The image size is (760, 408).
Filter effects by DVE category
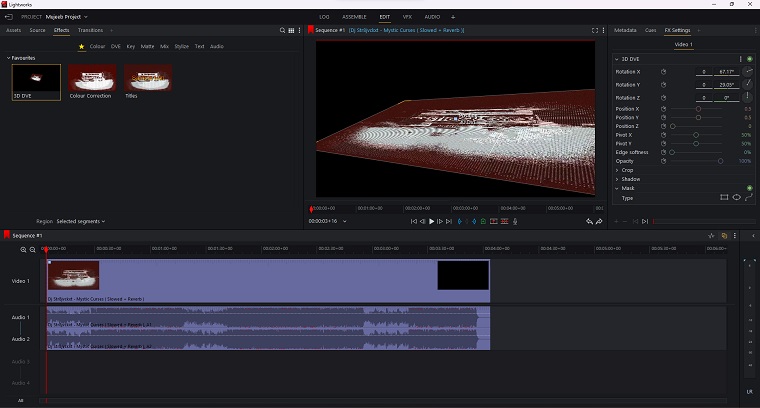(116, 47)
